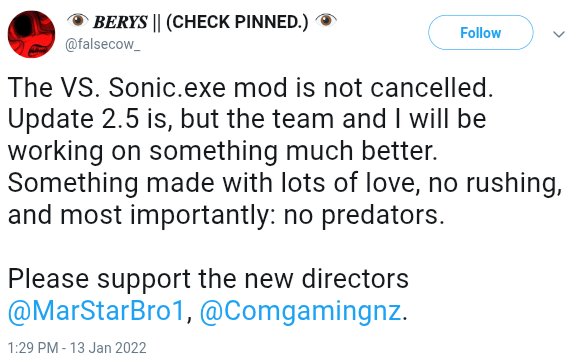Click the "Sonic.exe" word in tweet
Screen dimensions: 578x362
click(x=167, y=88)
